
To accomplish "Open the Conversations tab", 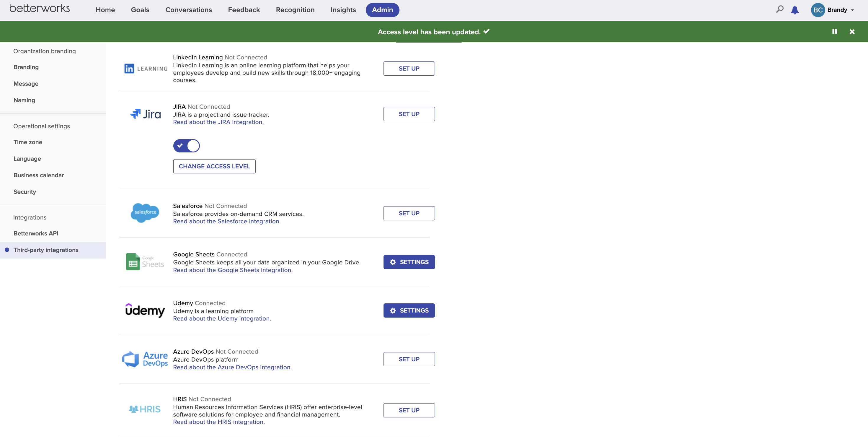I will click(x=188, y=10).
